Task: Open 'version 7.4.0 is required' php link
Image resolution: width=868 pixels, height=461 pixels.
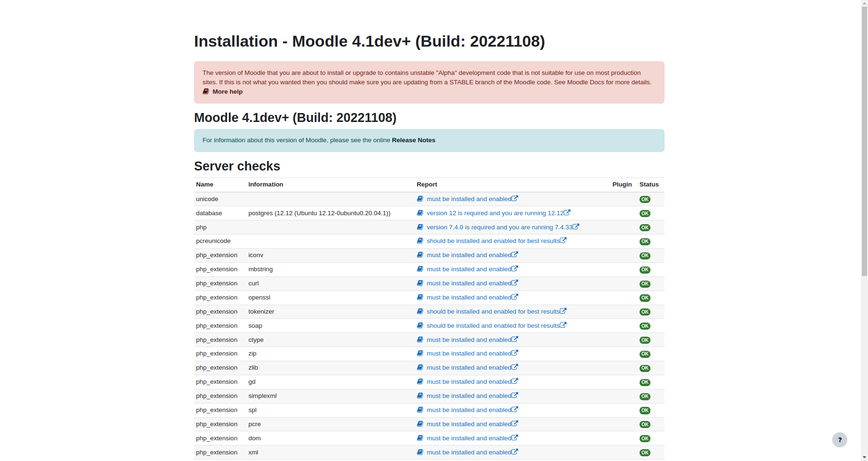Action: click(x=499, y=227)
